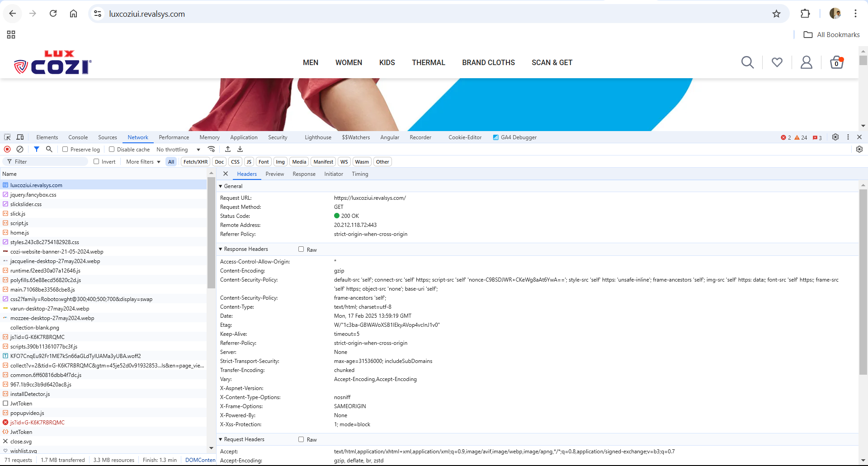Open DevTools settings gear
Viewport: 868px width, 466px height.
point(835,137)
